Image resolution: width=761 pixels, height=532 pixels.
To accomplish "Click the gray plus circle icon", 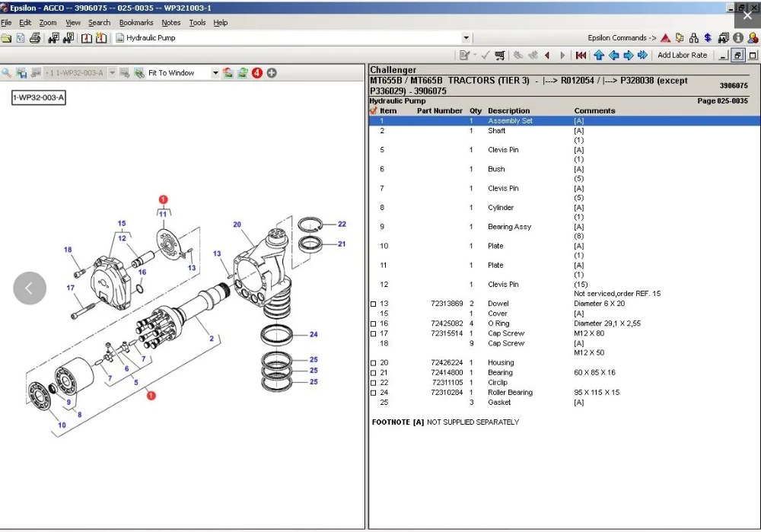I will pyautogui.click(x=272, y=73).
